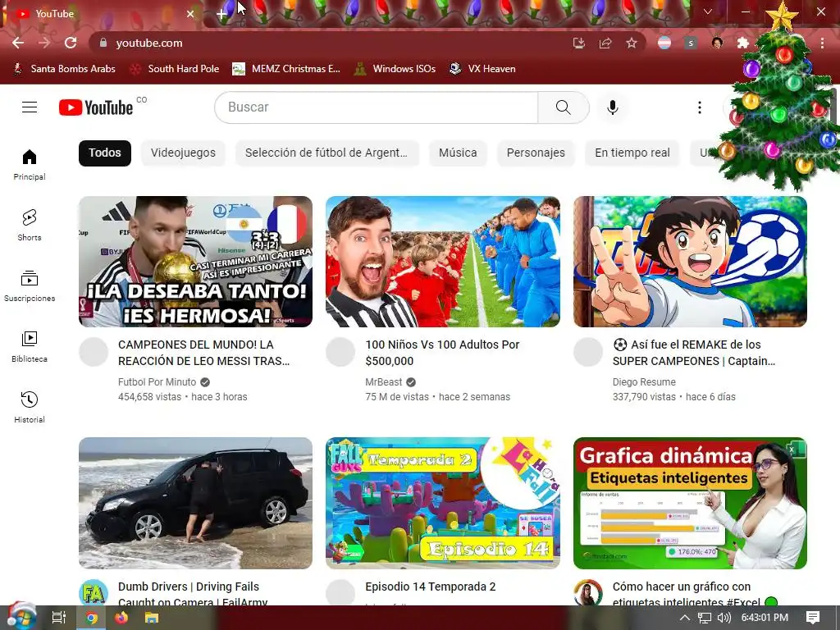This screenshot has width=840, height=630.
Task: Open Messi ¡LA DESEABA TANTO! video thumbnail
Action: tap(195, 262)
